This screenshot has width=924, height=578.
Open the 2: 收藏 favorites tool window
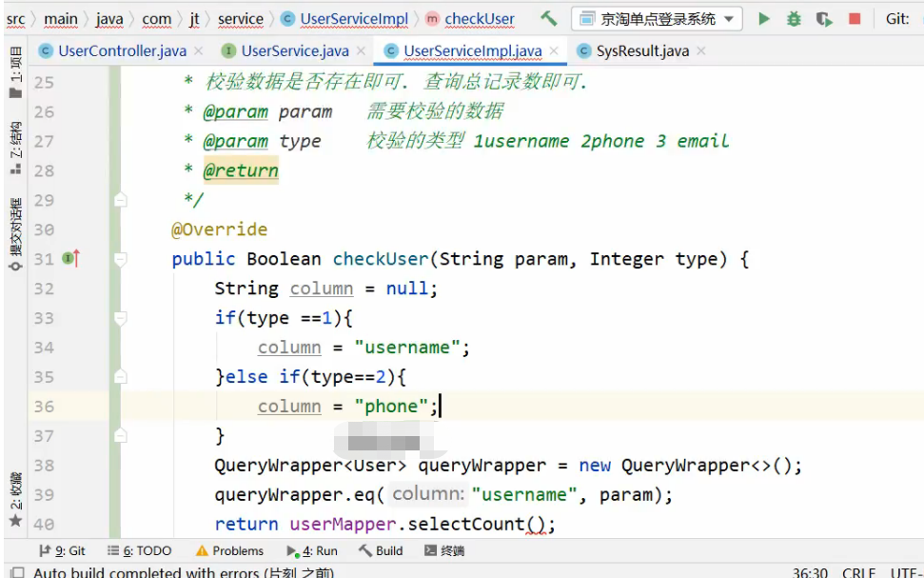pyautogui.click(x=16, y=499)
